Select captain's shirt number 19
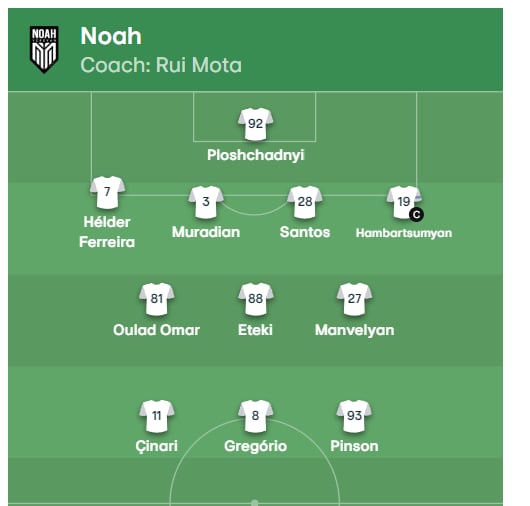Screen dimensions: 530x506 tap(404, 202)
